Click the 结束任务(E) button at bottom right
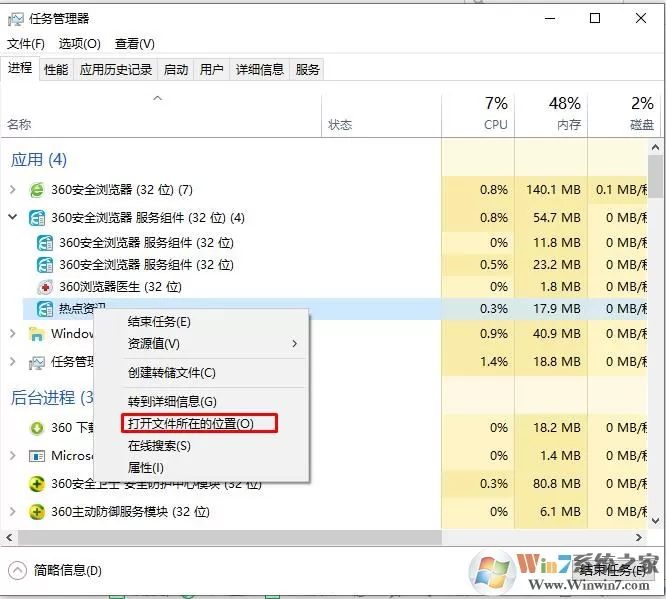666x599 pixels. coord(612,570)
